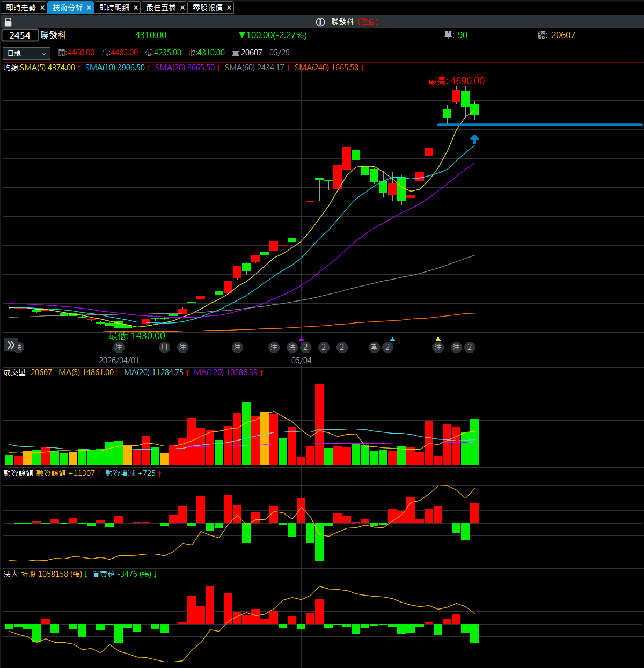
Task: Click the purple triangle marker above 05/04
Action: 302,339
